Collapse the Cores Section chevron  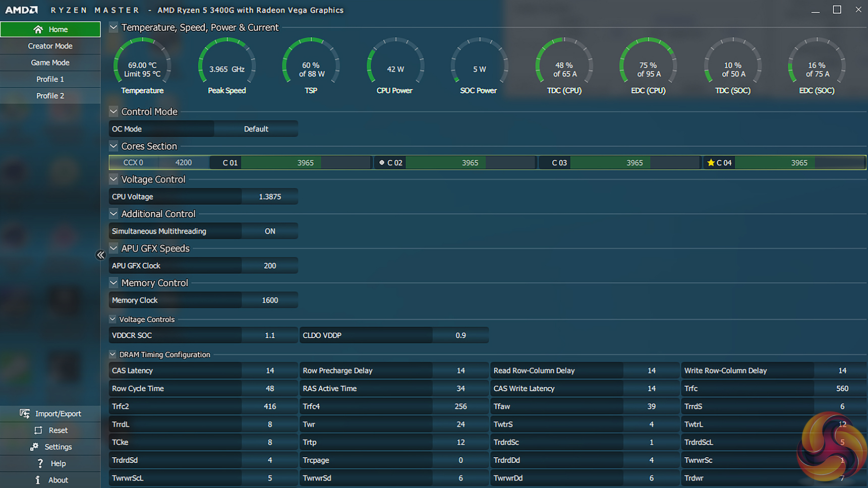click(113, 146)
